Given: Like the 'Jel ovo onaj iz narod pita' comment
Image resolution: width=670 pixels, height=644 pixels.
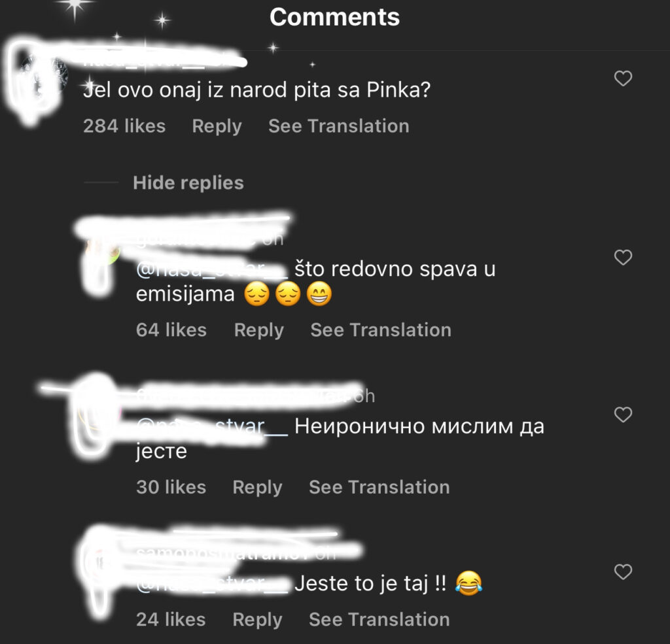Looking at the screenshot, I should [x=623, y=78].
